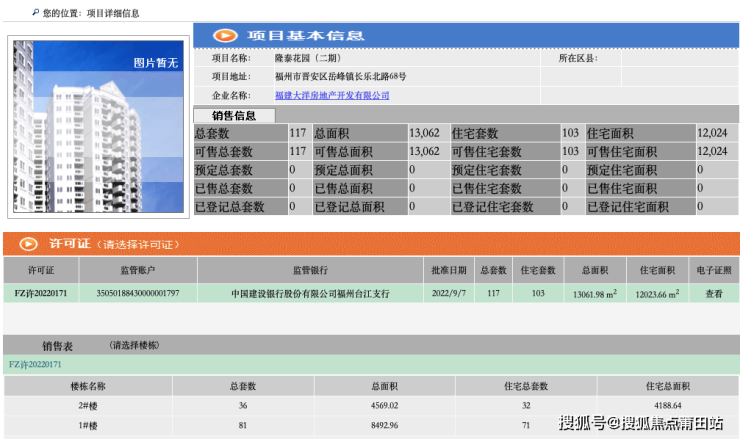The height and width of the screenshot is (439, 740).
Task: Click the 楼栋名称 column header
Action: 87,385
